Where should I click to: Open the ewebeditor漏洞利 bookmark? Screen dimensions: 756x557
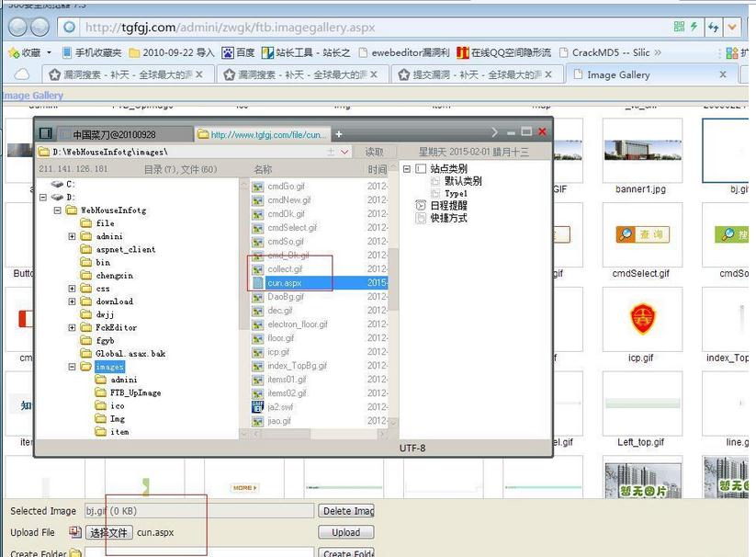pos(404,52)
